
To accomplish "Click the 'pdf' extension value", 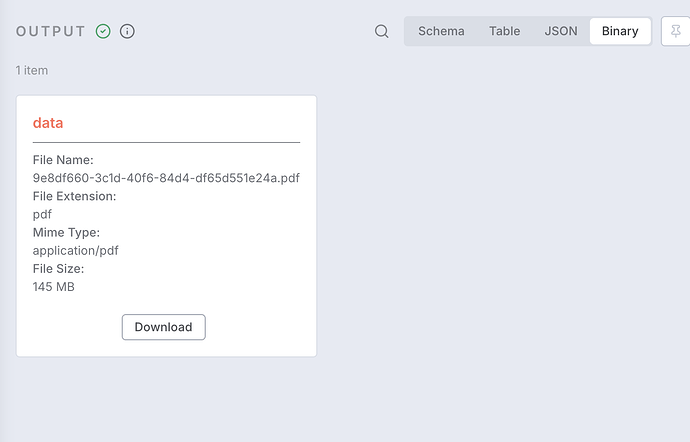I will (42, 214).
